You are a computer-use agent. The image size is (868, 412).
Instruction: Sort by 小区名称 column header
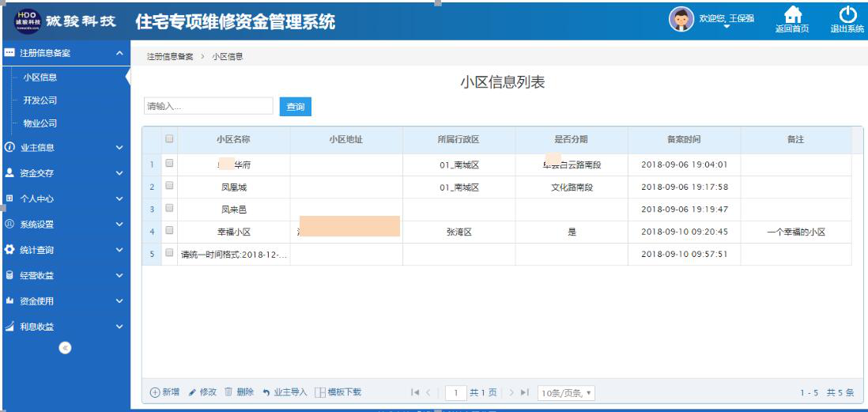[234, 139]
